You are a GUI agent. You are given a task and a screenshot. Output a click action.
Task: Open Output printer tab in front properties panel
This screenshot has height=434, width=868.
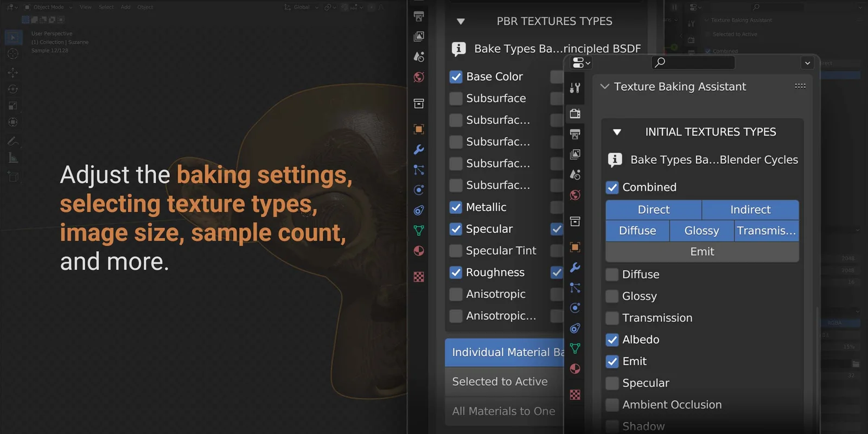(x=575, y=134)
